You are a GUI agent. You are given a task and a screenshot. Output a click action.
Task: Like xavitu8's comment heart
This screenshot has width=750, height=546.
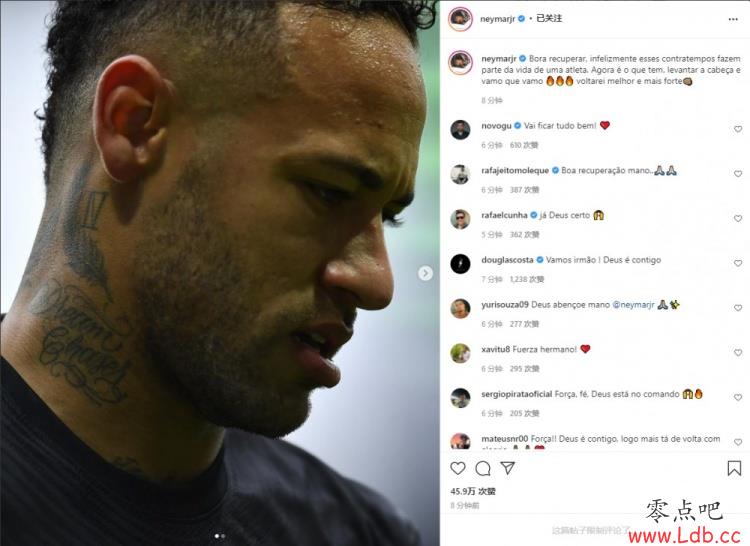tap(738, 352)
